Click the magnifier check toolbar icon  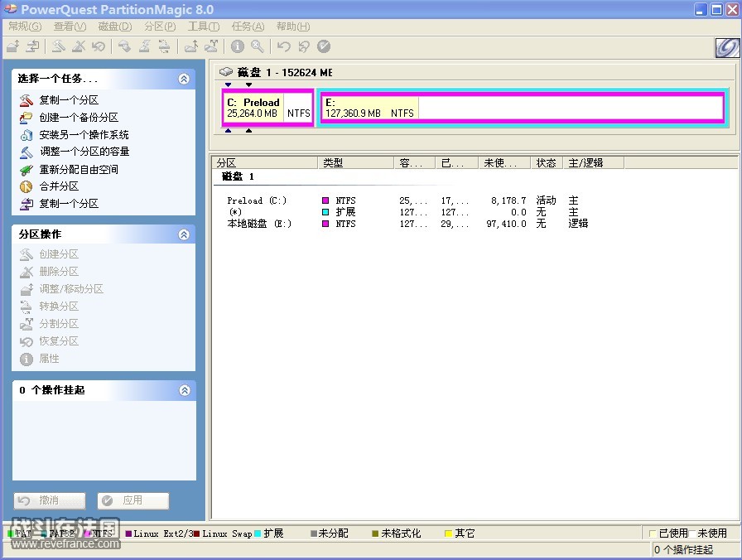click(x=258, y=46)
